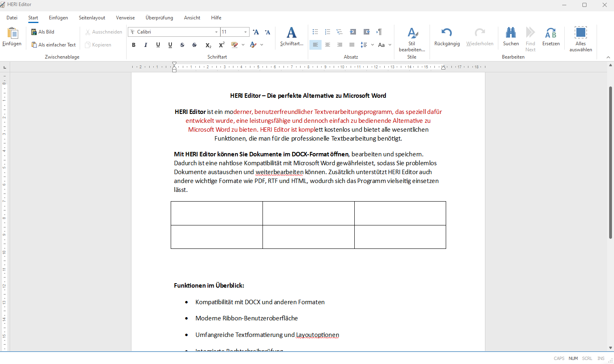This screenshot has width=614, height=364.
Task: Click the Find Next arrow icon
Action: 530,33
